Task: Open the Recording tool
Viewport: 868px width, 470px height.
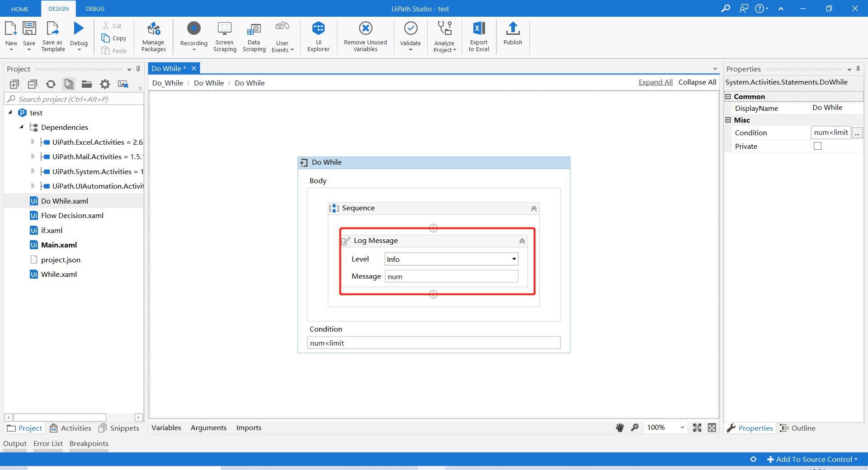Action: click(x=193, y=36)
